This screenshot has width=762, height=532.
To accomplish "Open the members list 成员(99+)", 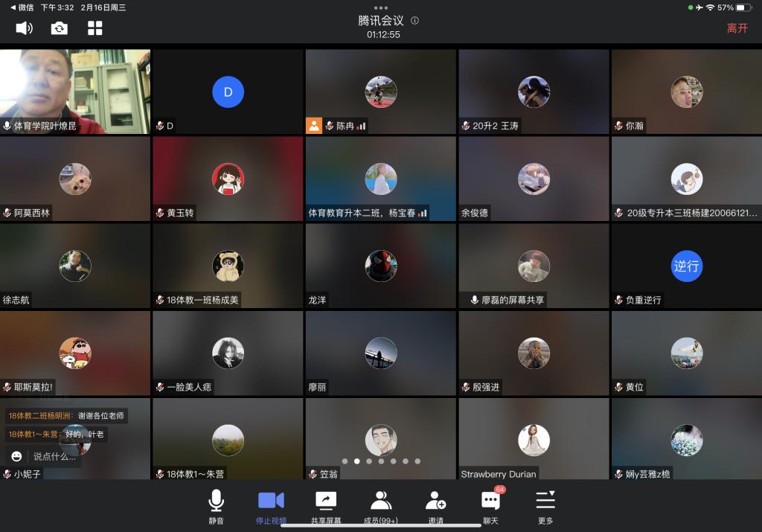I will tap(380, 506).
